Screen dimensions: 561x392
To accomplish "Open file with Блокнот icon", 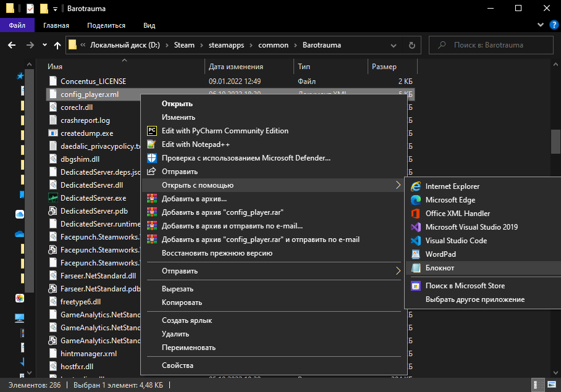I will pyautogui.click(x=416, y=268).
